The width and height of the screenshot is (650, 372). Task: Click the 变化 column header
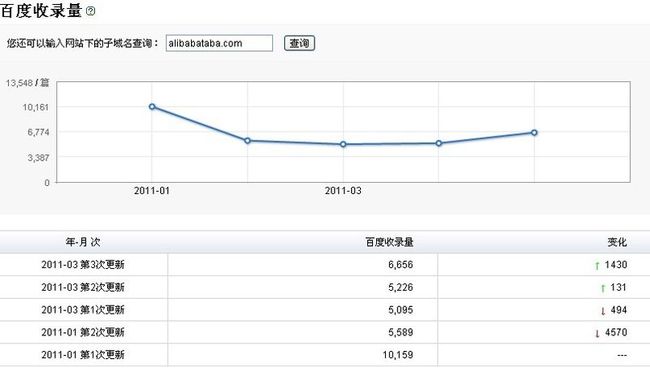617,242
